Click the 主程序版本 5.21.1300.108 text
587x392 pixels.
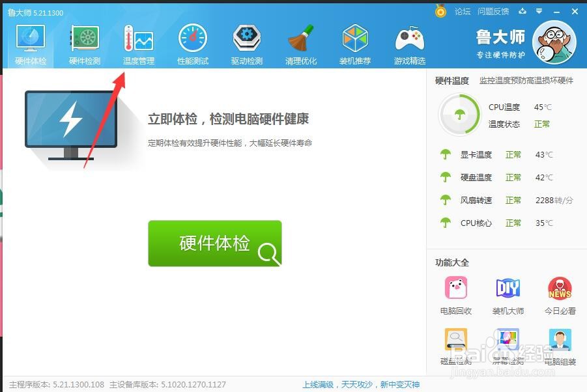pyautogui.click(x=57, y=385)
